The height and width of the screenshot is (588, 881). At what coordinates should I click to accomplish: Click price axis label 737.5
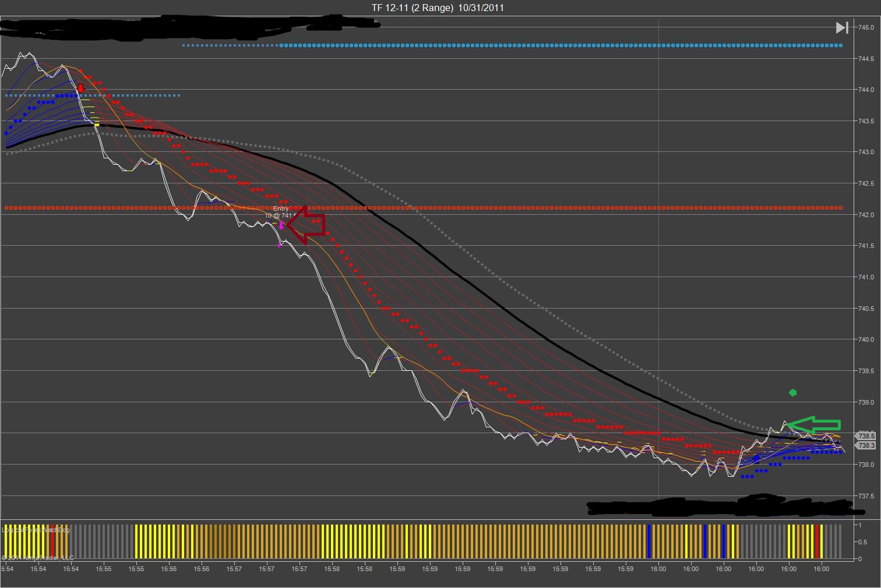[866, 496]
